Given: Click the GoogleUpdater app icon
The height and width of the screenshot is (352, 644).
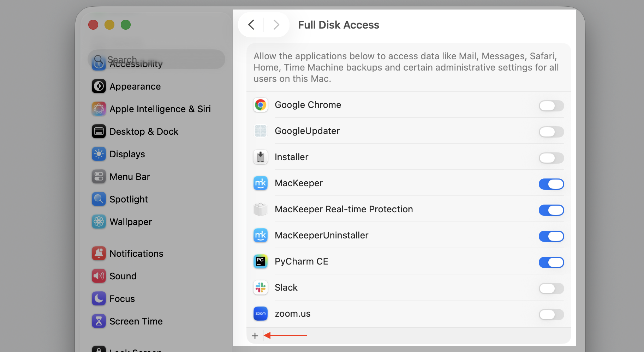Looking at the screenshot, I should pyautogui.click(x=261, y=131).
